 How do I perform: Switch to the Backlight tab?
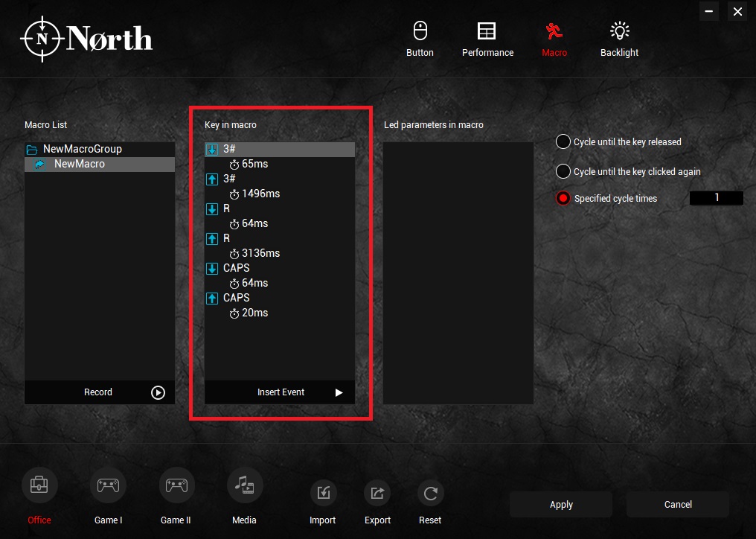[619, 39]
